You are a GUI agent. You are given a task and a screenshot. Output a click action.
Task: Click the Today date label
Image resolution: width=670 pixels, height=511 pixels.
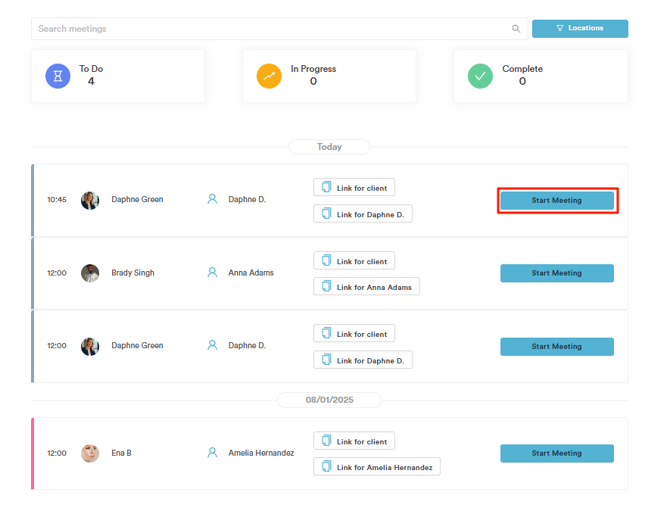[x=329, y=147]
